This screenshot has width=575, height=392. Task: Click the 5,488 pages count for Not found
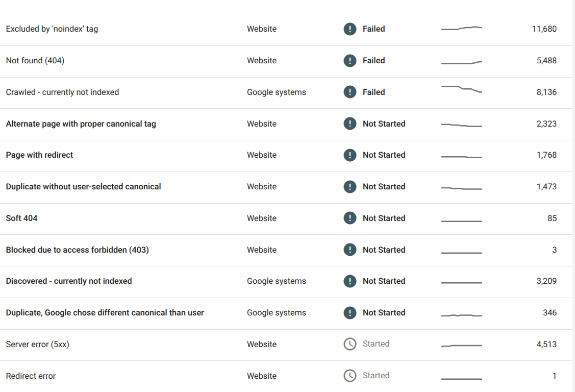(546, 61)
